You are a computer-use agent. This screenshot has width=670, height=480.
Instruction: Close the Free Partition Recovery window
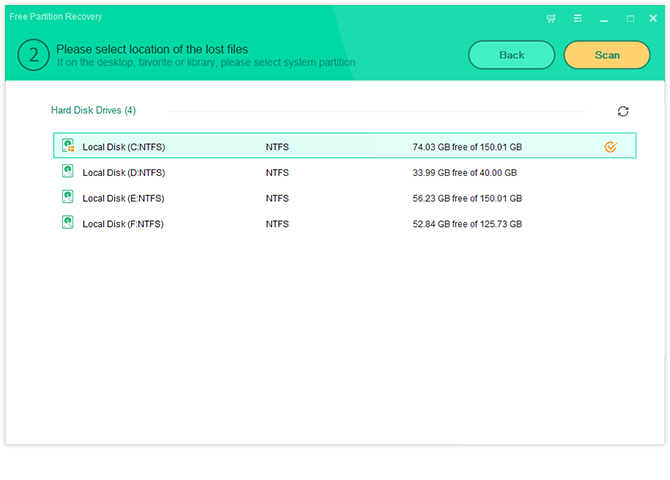point(653,18)
